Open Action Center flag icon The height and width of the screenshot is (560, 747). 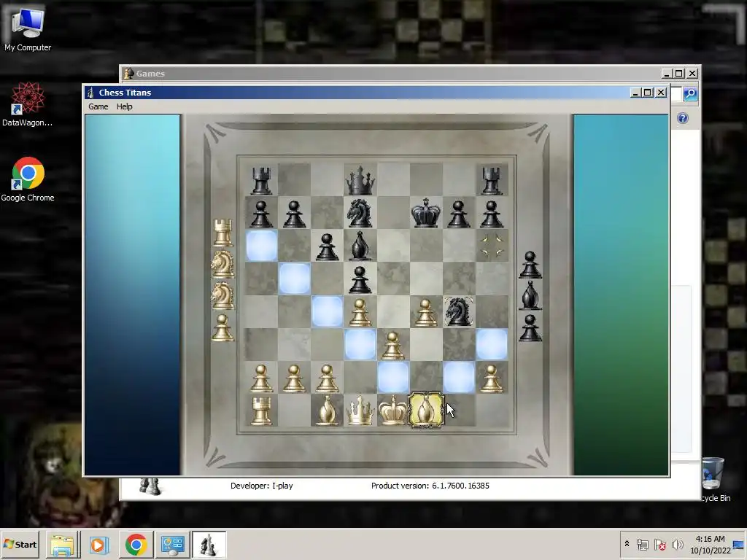coord(659,544)
